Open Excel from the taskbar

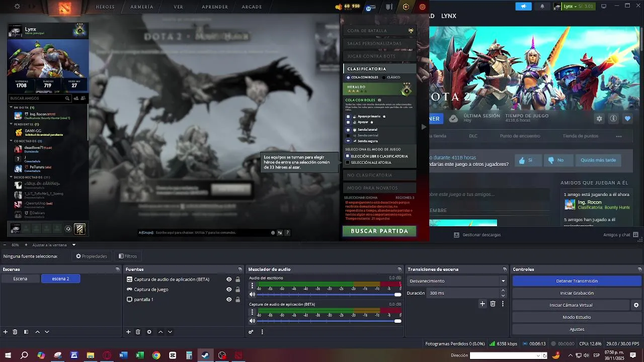pos(139,355)
